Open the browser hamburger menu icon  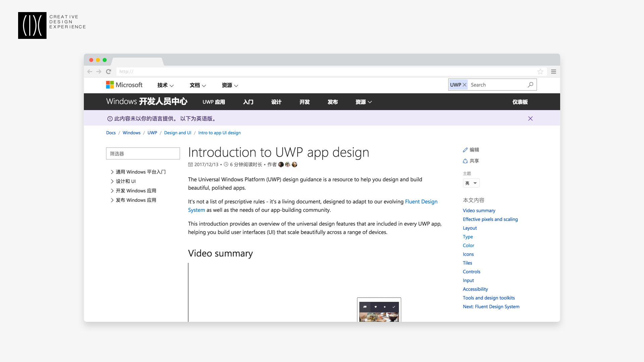tap(554, 71)
